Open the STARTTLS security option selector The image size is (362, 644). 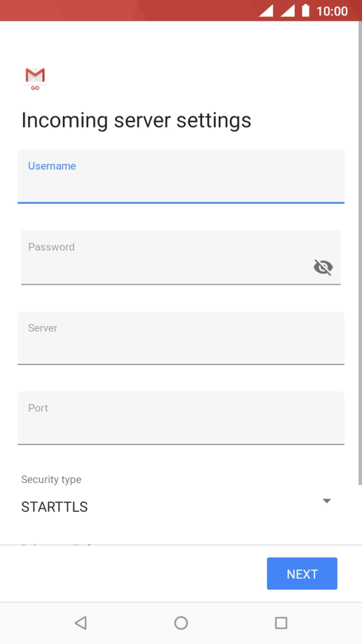coord(55,507)
